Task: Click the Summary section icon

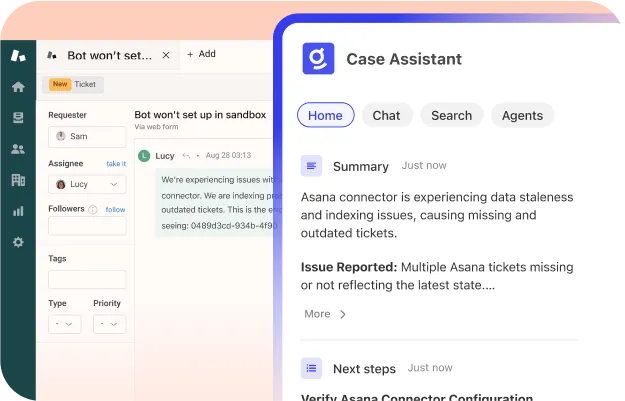Action: 311,166
